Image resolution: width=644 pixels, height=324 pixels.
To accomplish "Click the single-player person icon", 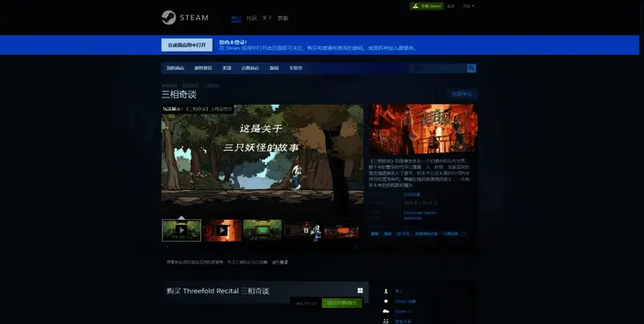I will 386,291.
